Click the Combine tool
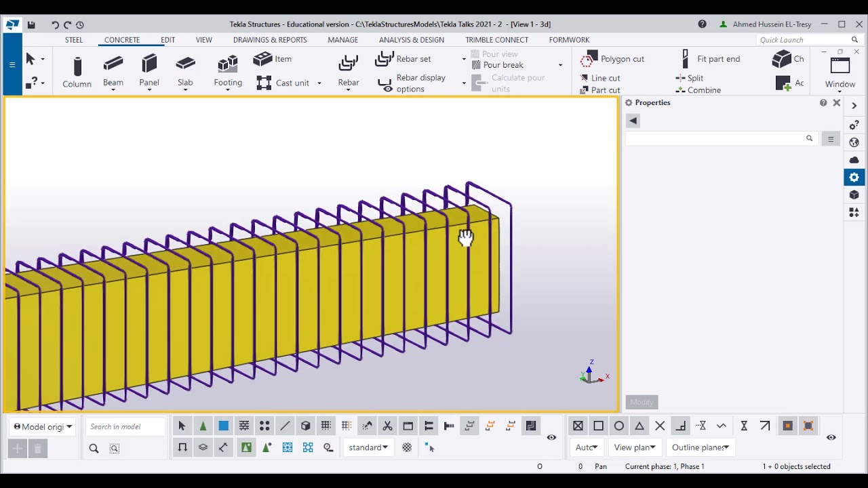868x488 pixels. pyautogui.click(x=698, y=90)
